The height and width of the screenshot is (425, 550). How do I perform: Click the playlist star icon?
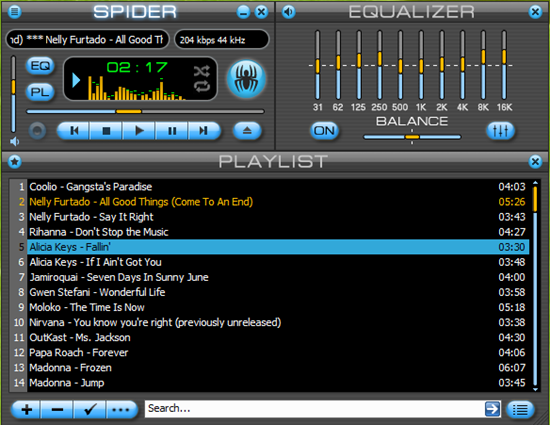pos(15,162)
